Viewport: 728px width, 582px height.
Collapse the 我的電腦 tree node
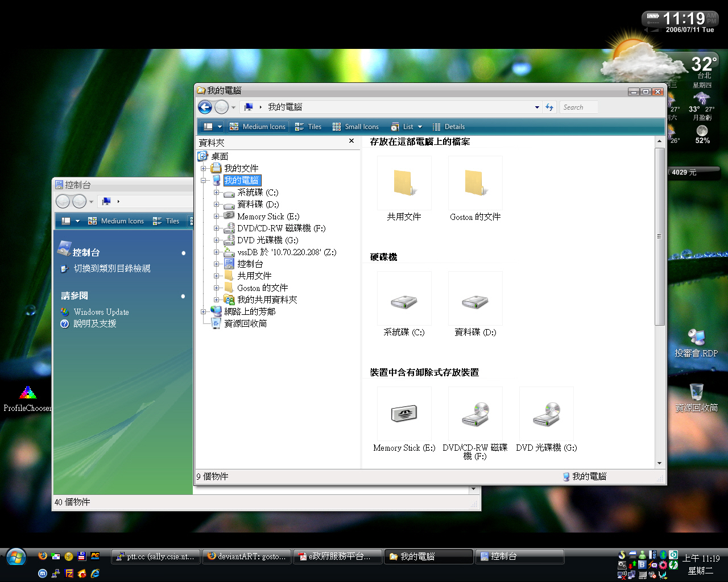(203, 181)
